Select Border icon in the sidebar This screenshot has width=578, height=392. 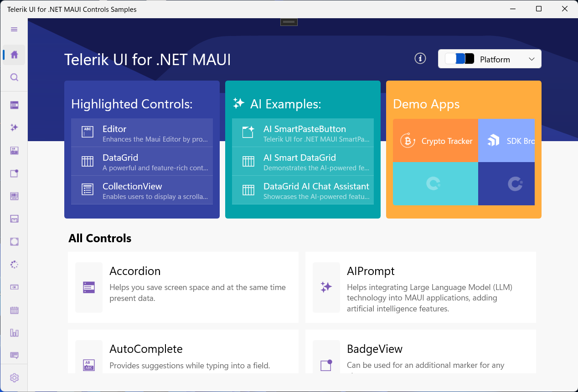pyautogui.click(x=14, y=242)
